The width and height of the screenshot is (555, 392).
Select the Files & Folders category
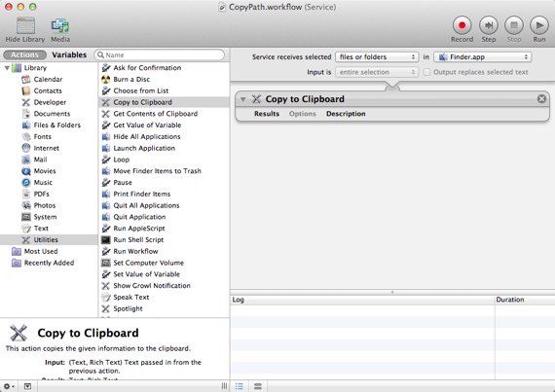pyautogui.click(x=57, y=125)
